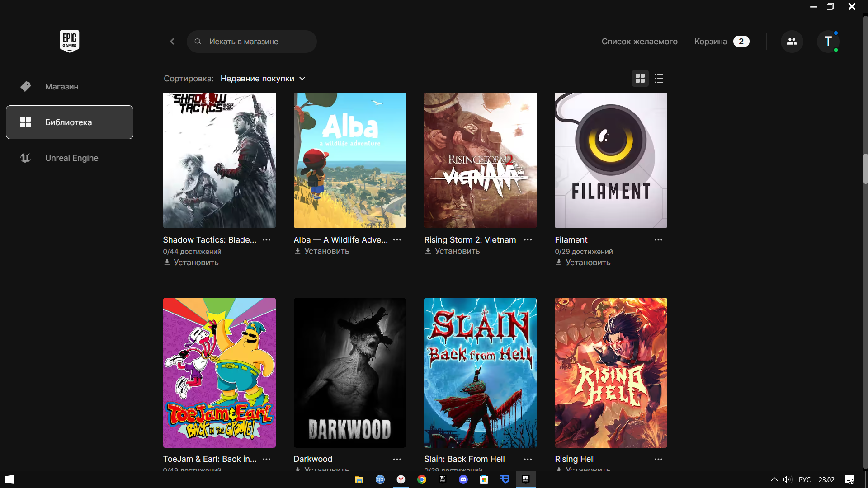Open Rising Hell game cover
Screen dimensions: 868x488
(x=611, y=373)
